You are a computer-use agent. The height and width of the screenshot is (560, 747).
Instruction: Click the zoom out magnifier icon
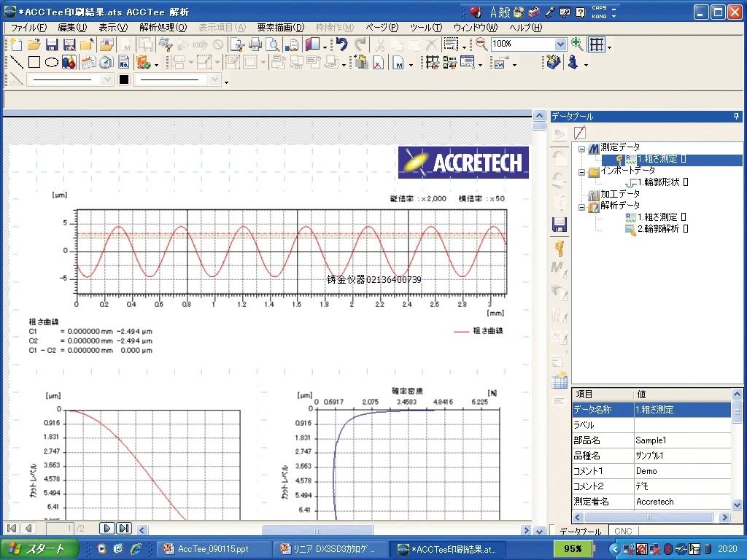click(x=481, y=44)
